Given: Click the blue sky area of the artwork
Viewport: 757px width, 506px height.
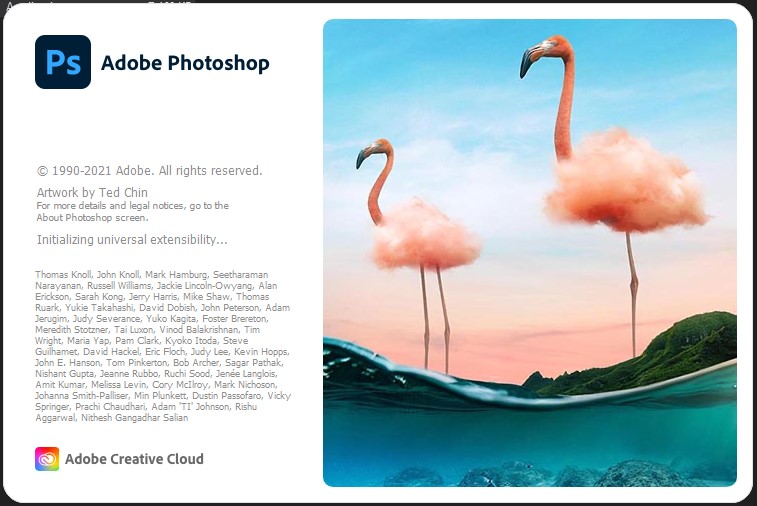Looking at the screenshot, I should click(435, 72).
